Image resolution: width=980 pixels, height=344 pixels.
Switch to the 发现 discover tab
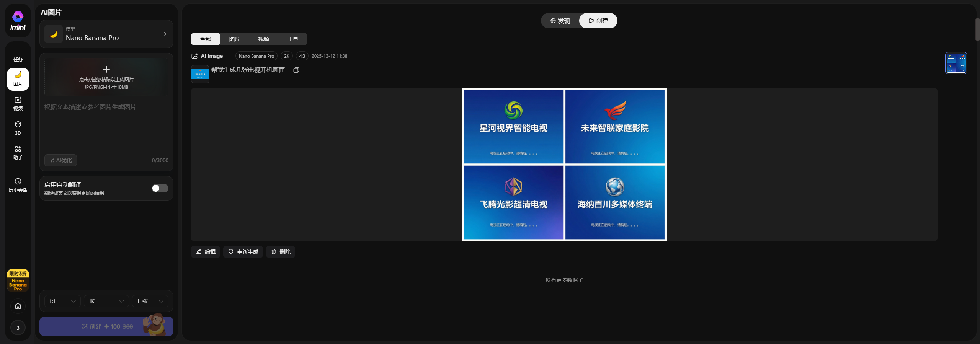[560, 21]
